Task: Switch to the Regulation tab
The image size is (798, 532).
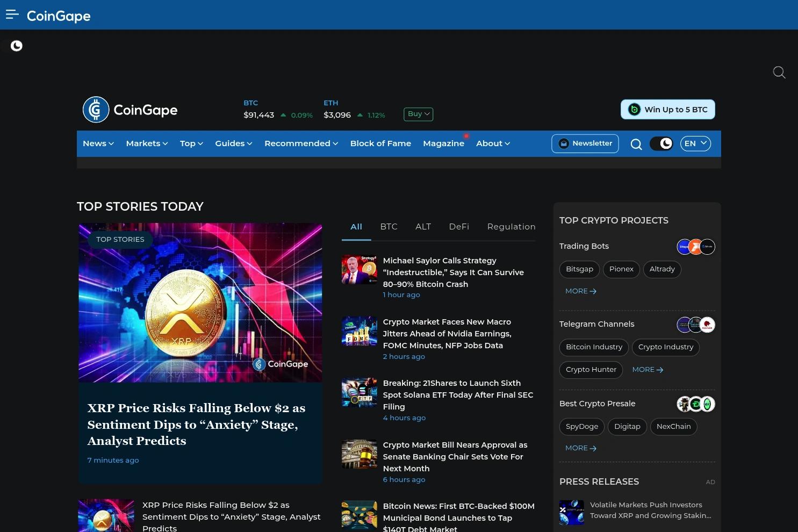Action: coord(512,227)
